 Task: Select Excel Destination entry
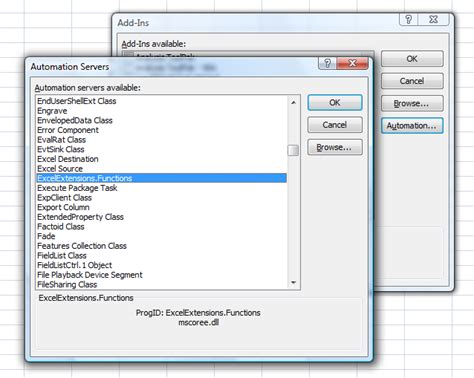point(161,159)
